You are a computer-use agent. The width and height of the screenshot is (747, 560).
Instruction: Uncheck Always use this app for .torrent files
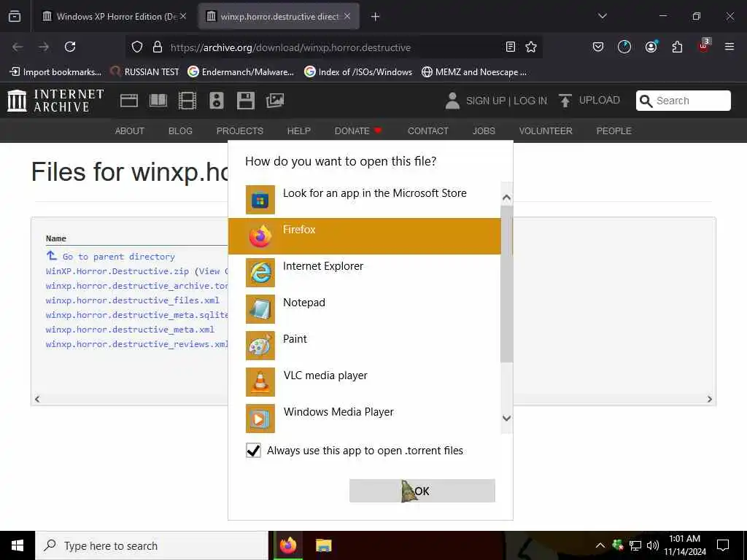coord(253,451)
